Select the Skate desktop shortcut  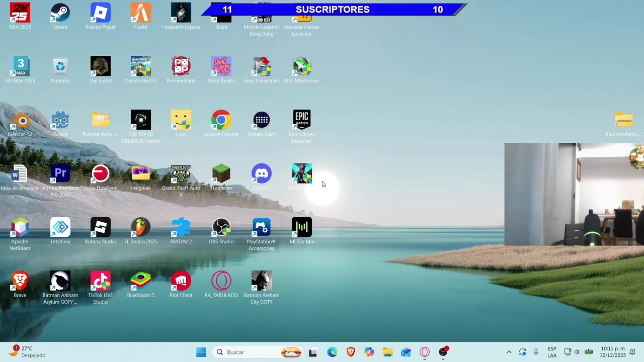221,19
